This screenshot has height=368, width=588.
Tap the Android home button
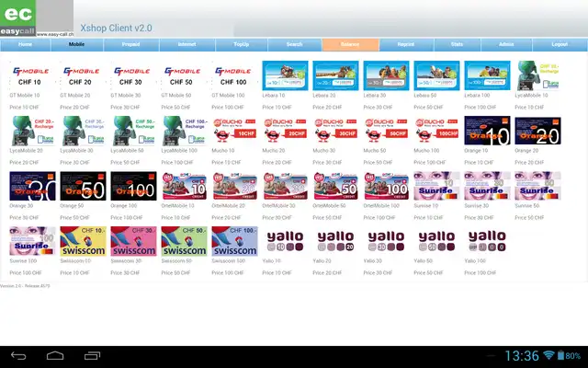pos(55,356)
